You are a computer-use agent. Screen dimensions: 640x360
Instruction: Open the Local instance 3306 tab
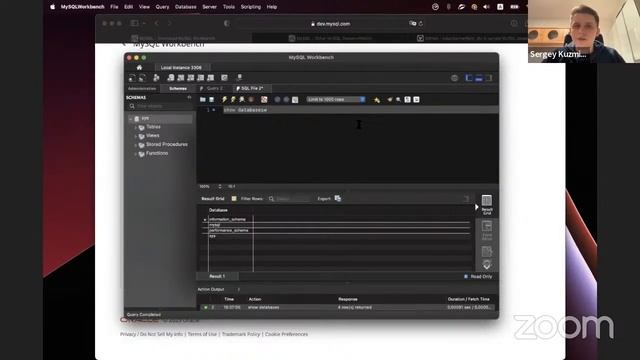(181, 67)
